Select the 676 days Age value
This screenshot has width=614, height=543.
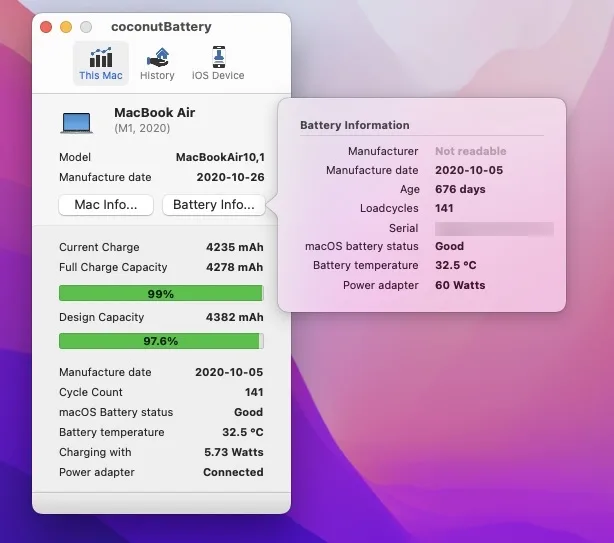460,189
